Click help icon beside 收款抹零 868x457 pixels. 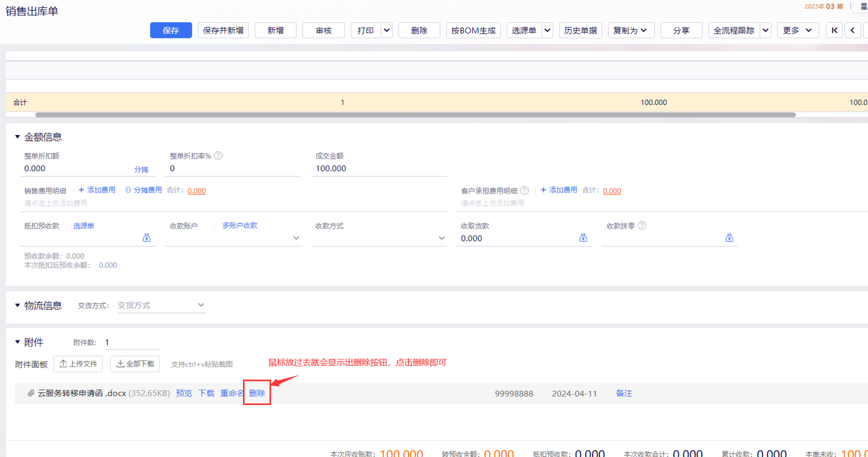point(642,226)
